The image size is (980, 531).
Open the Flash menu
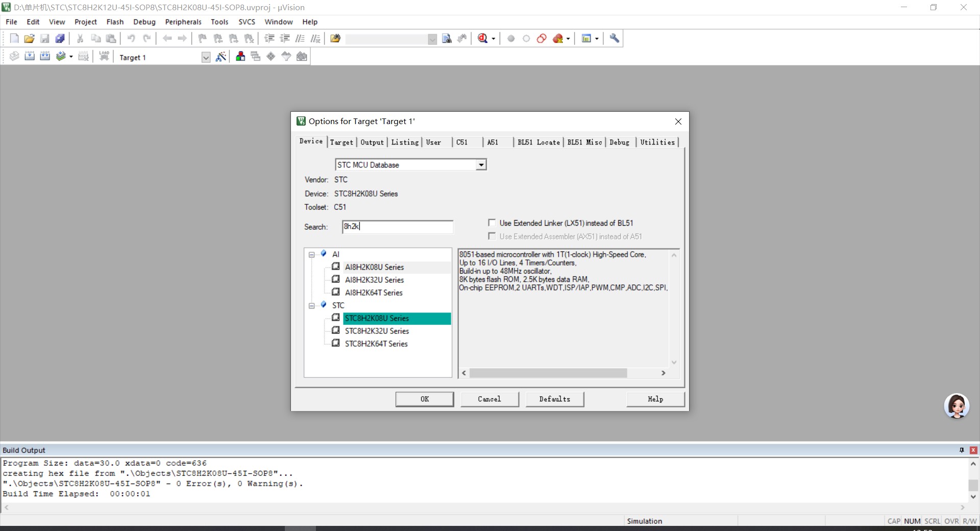115,22
